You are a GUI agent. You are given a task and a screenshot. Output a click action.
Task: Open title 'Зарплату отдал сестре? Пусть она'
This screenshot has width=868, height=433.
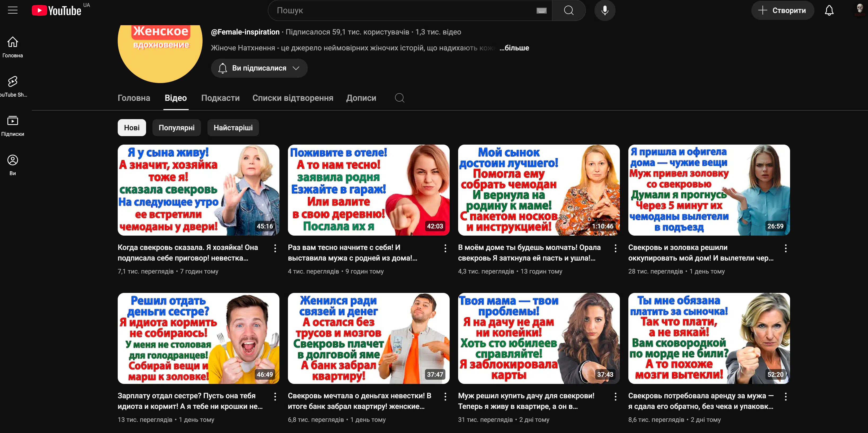pyautogui.click(x=190, y=401)
